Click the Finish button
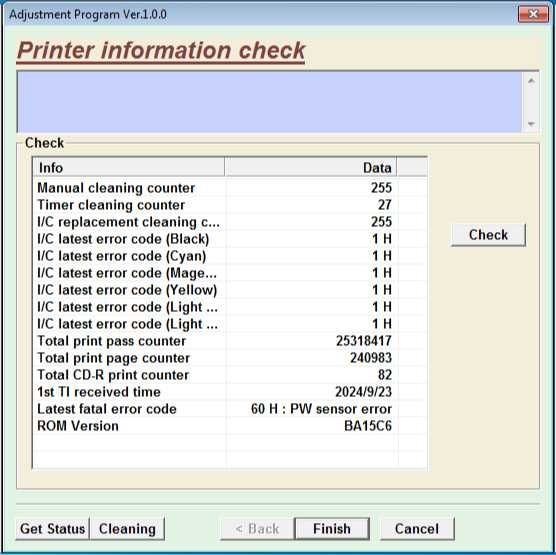Screen dimensions: 556x555 [332, 528]
